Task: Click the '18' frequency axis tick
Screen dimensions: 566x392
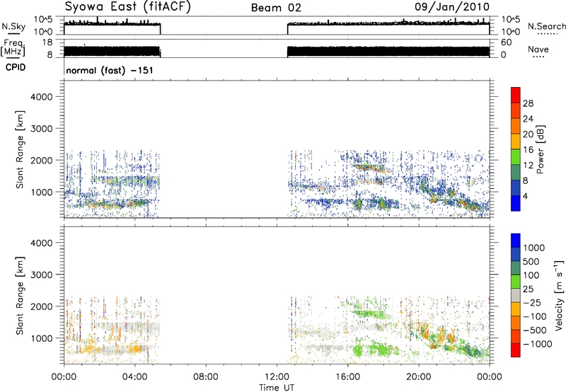Action: pyautogui.click(x=47, y=42)
